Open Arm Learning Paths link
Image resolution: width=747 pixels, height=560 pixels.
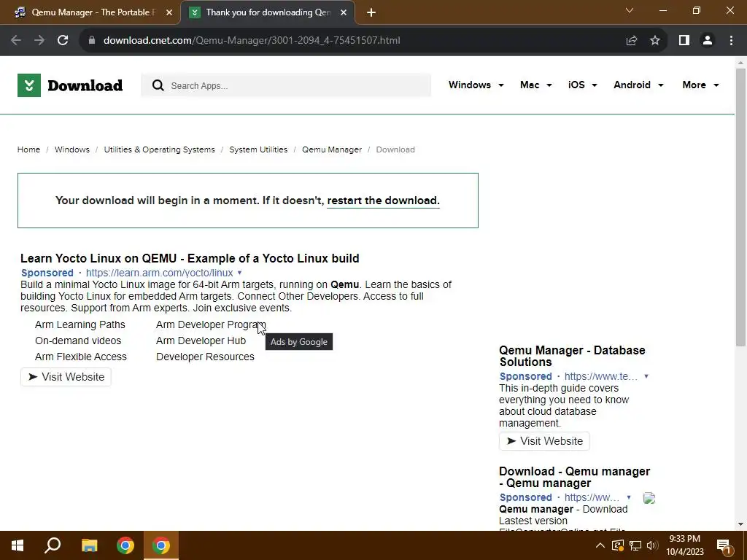(80, 324)
